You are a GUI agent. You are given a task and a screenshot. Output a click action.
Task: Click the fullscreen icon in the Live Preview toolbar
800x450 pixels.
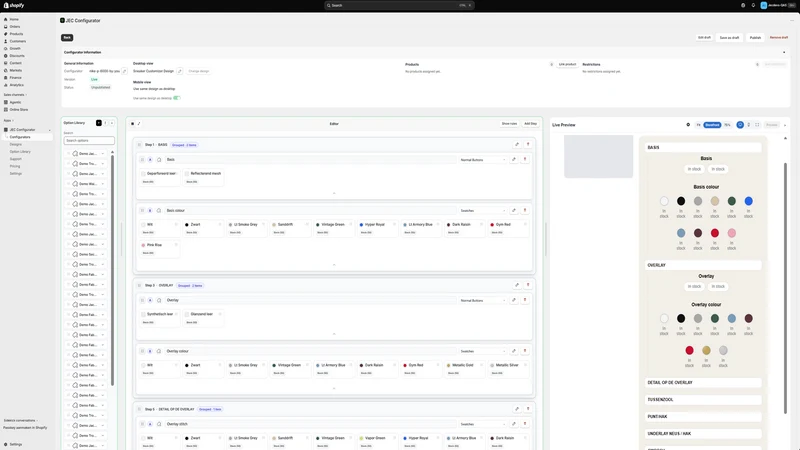757,124
